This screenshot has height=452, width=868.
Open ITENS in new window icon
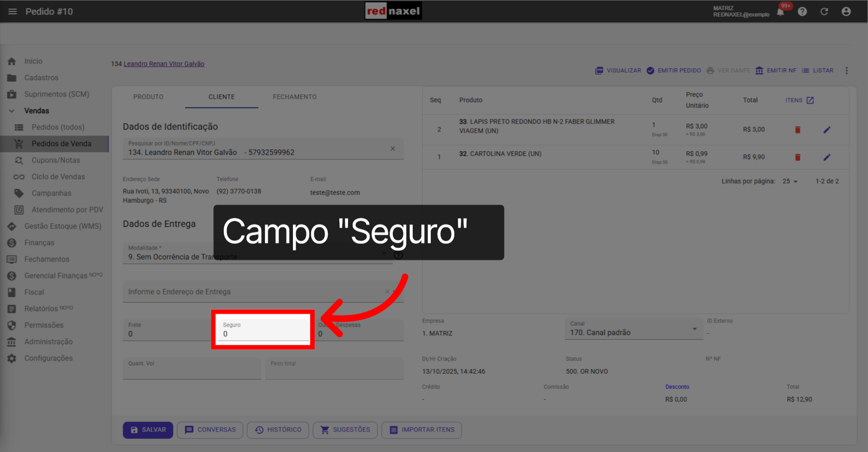point(810,100)
